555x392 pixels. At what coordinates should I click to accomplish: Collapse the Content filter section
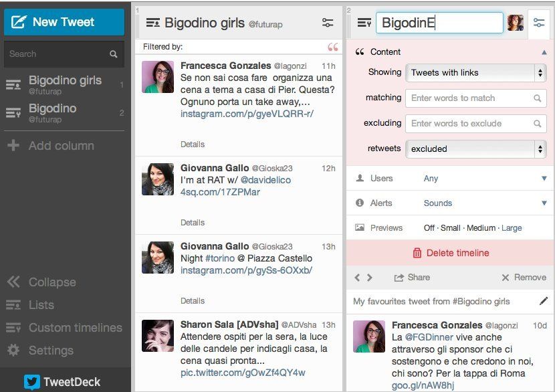tap(544, 52)
